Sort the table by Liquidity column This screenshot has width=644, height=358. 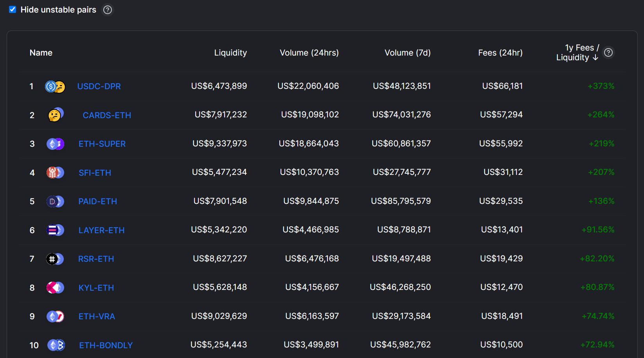click(230, 52)
